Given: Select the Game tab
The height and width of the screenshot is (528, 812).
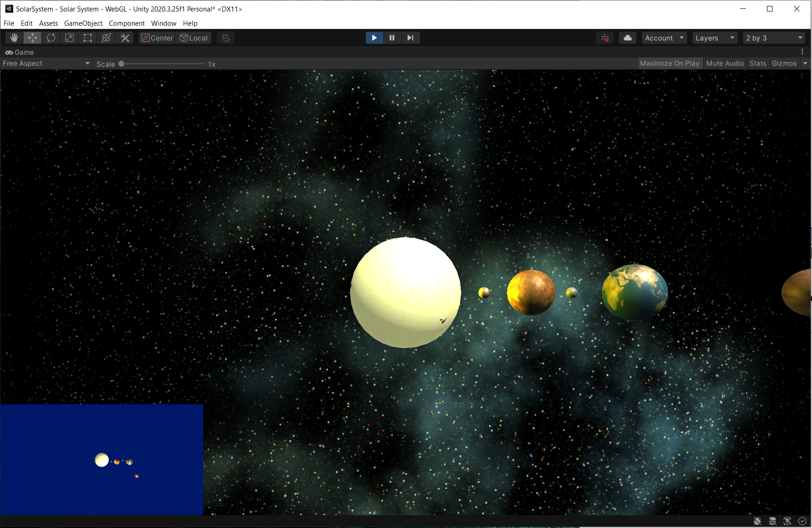Looking at the screenshot, I should [x=20, y=52].
